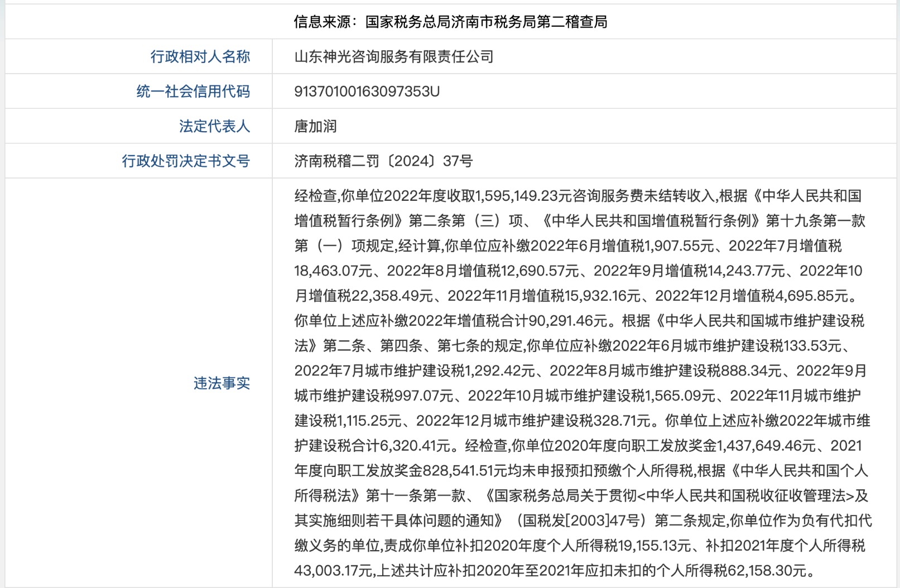Click the 2020 income tax '19,155.13元'
This screenshot has width=900, height=588.
tap(654, 546)
